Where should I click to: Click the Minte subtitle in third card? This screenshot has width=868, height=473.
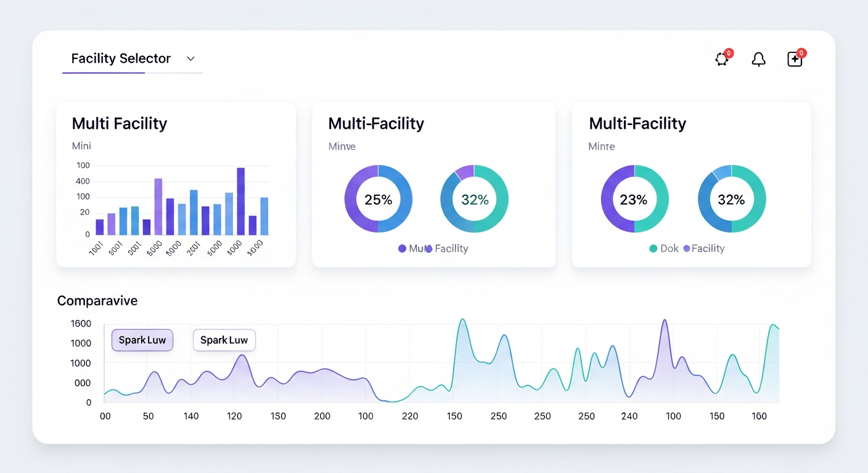(x=601, y=147)
